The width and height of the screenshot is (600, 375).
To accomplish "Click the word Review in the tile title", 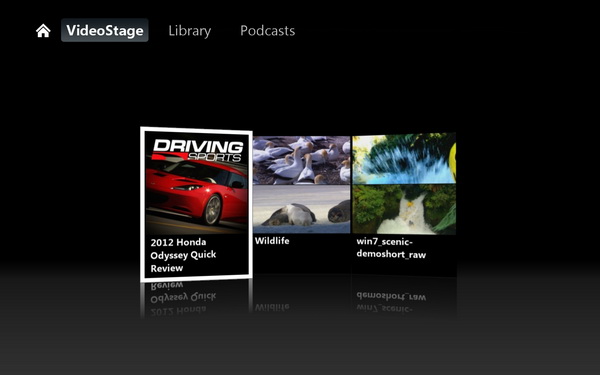I will (x=167, y=268).
